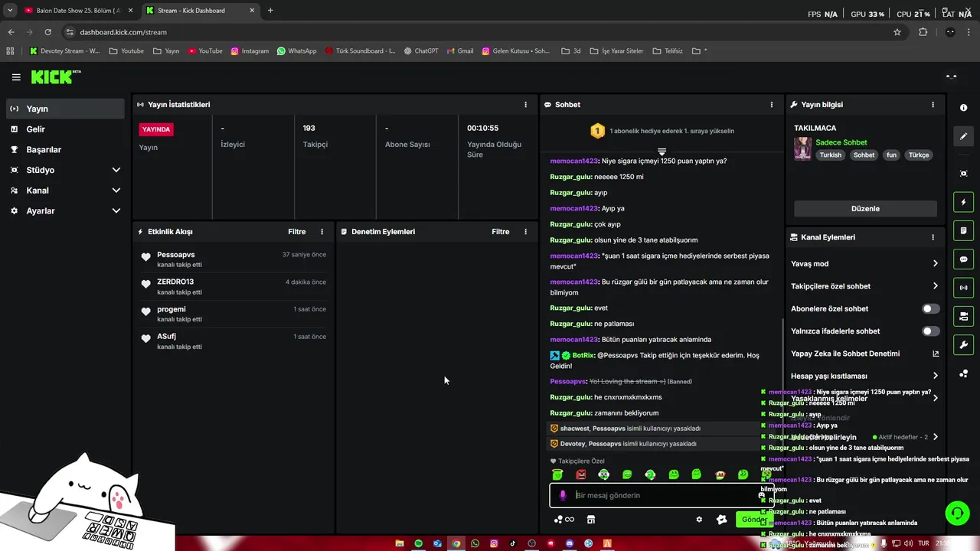Open the info icon in right toolbar
The height and width of the screenshot is (551, 980).
(963, 108)
